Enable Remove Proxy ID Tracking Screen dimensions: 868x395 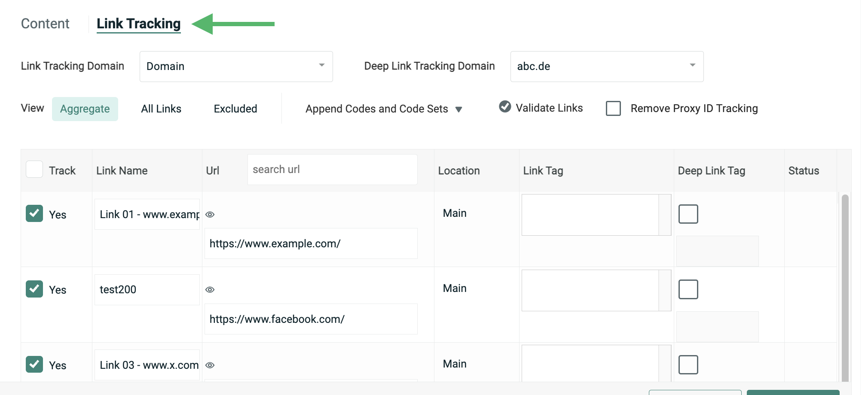(613, 109)
